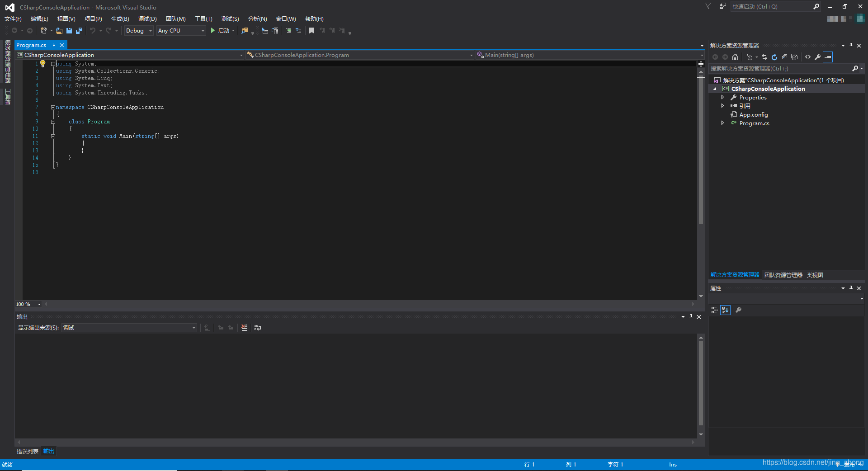868x471 pixels.
Task: Toggle alphabetical sort in Properties panel
Action: pos(725,310)
